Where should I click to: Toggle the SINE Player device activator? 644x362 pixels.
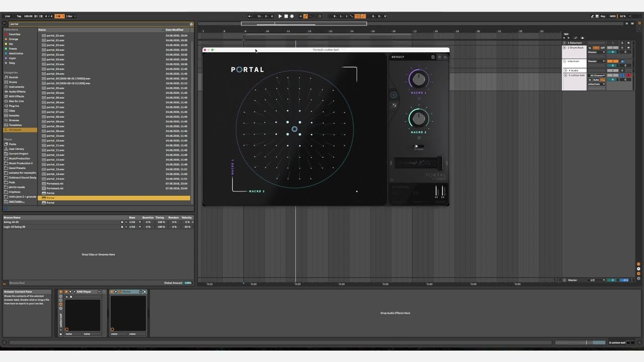(x=66, y=292)
